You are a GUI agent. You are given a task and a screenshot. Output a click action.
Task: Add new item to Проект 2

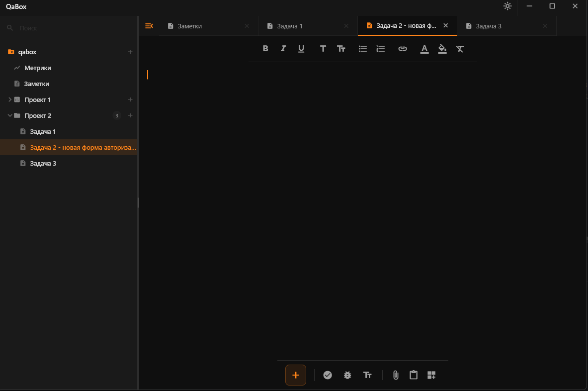[130, 115]
